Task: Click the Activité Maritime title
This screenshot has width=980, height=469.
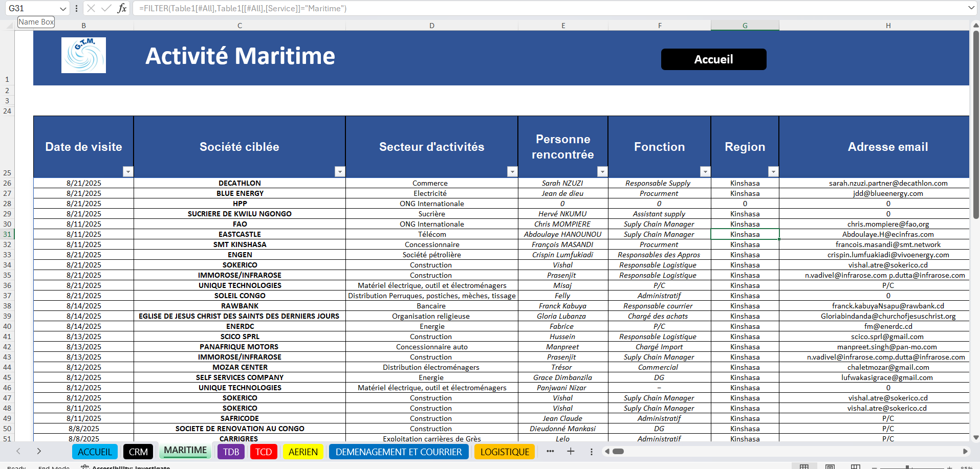Action: (x=240, y=56)
